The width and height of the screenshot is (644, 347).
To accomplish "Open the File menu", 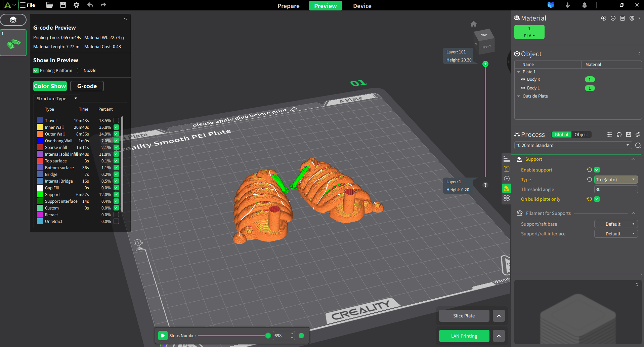I will 28,5.
